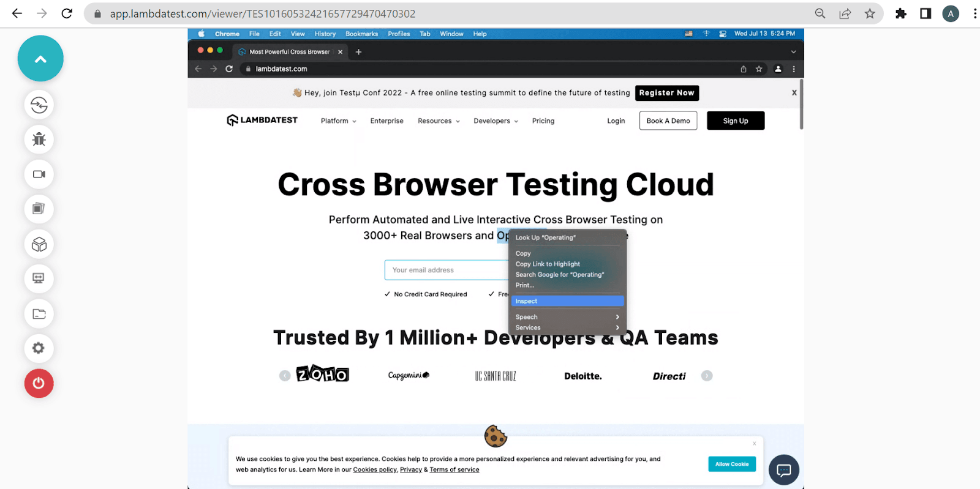Open the tab search chevron in remote Chrome
This screenshot has height=489, width=980.
(794, 52)
